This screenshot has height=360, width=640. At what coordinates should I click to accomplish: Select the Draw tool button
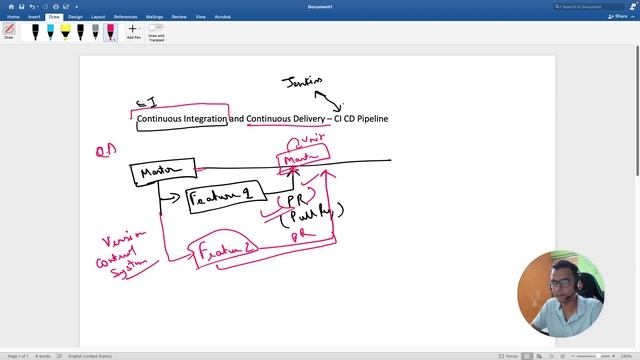pos(9,31)
